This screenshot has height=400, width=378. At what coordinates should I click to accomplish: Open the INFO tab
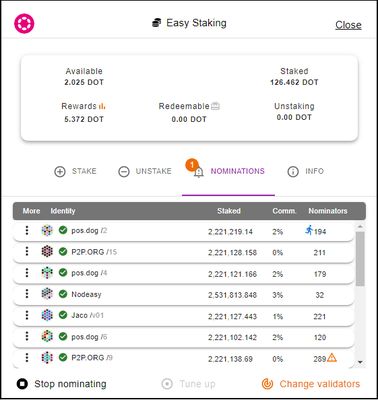[x=305, y=172]
